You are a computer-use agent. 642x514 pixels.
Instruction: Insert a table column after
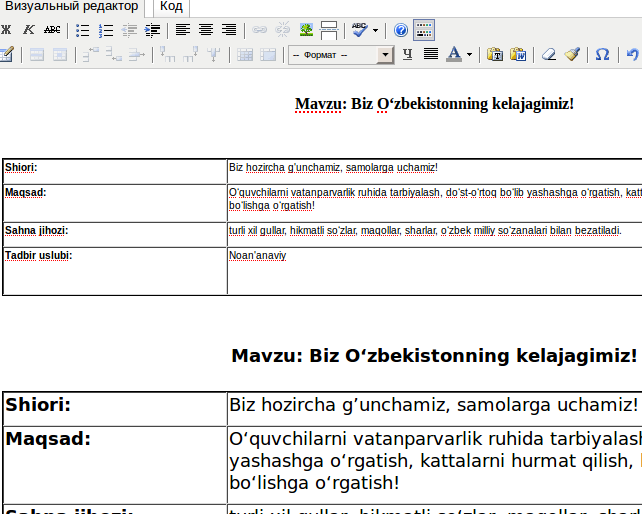tap(190, 54)
